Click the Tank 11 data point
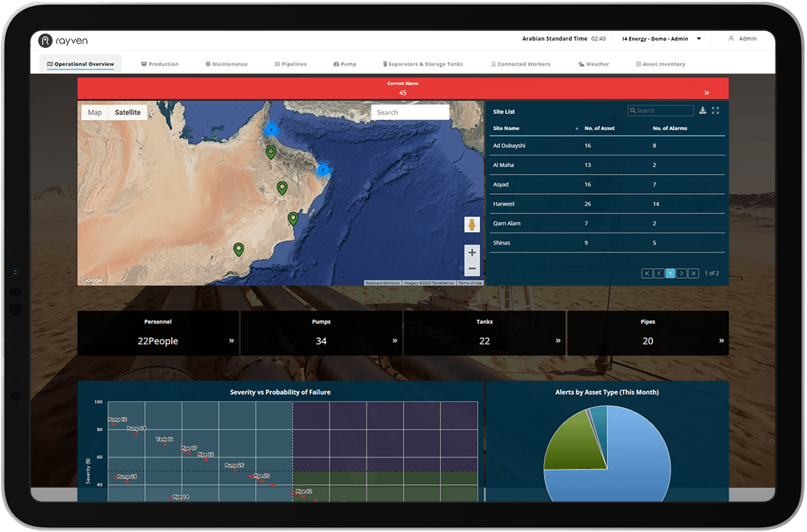Screen dimensions: 807x532 [165, 444]
